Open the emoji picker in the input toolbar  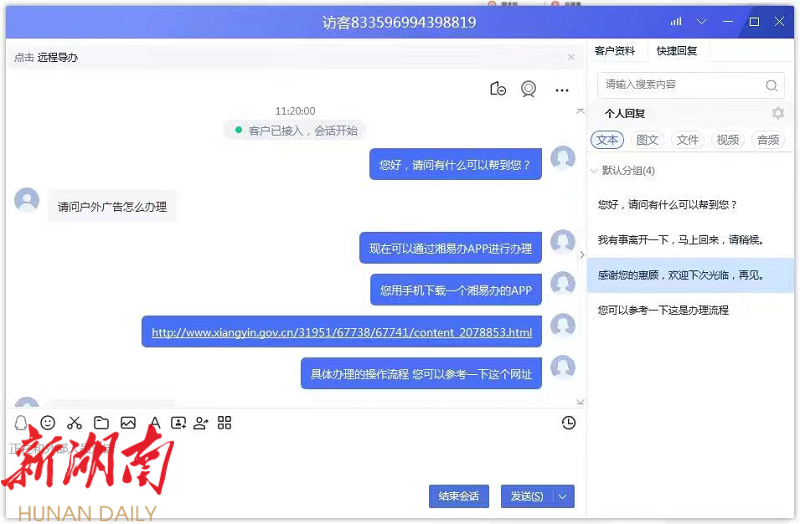tap(47, 423)
